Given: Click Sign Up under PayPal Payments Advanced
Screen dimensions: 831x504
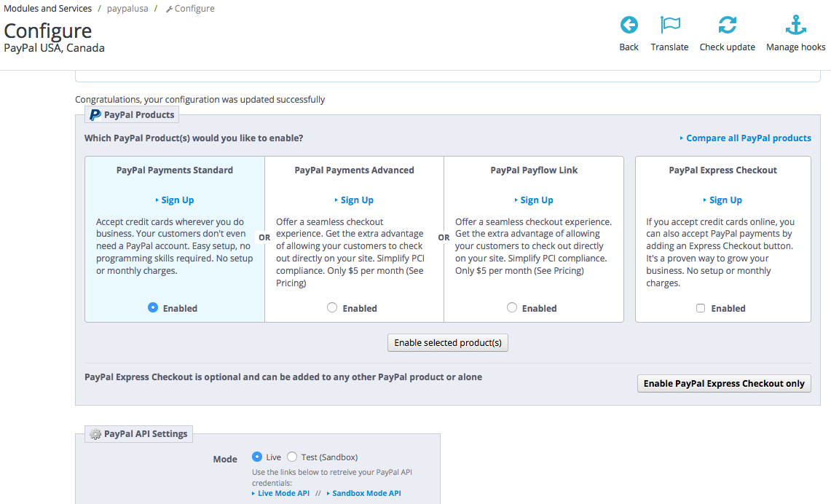Looking at the screenshot, I should coord(357,200).
